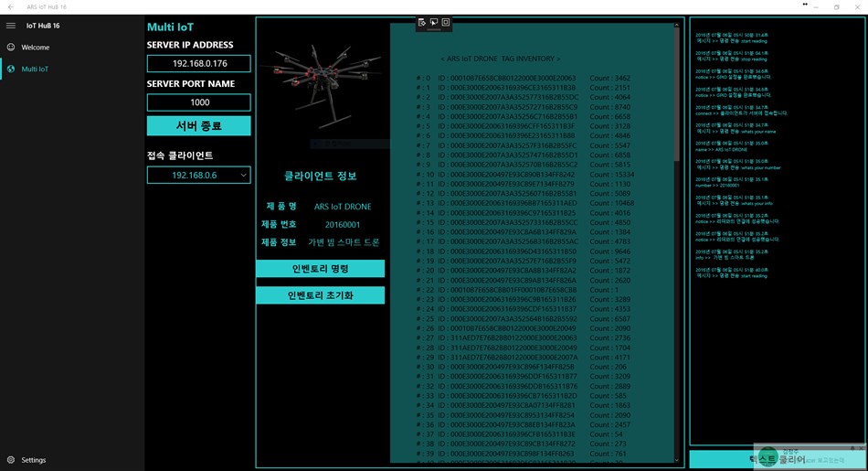
Task: Select inventory row #13 with count 10468
Action: [x=524, y=203]
